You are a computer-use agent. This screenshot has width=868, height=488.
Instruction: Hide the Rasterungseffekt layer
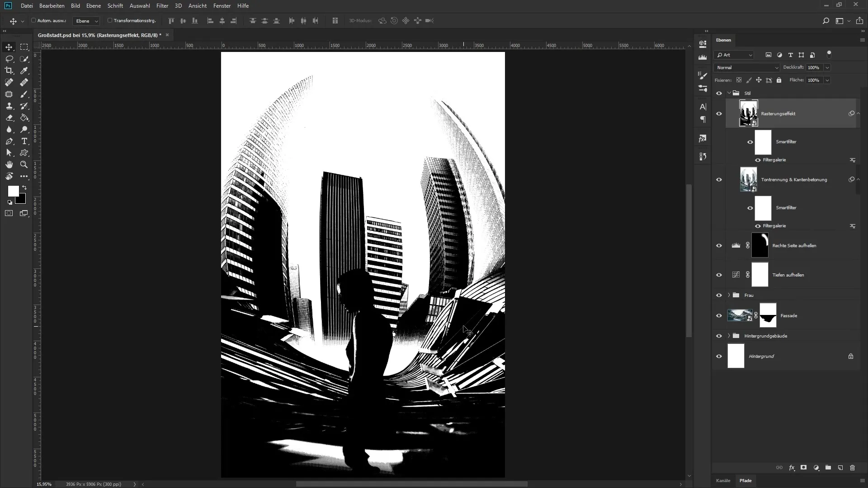click(719, 113)
